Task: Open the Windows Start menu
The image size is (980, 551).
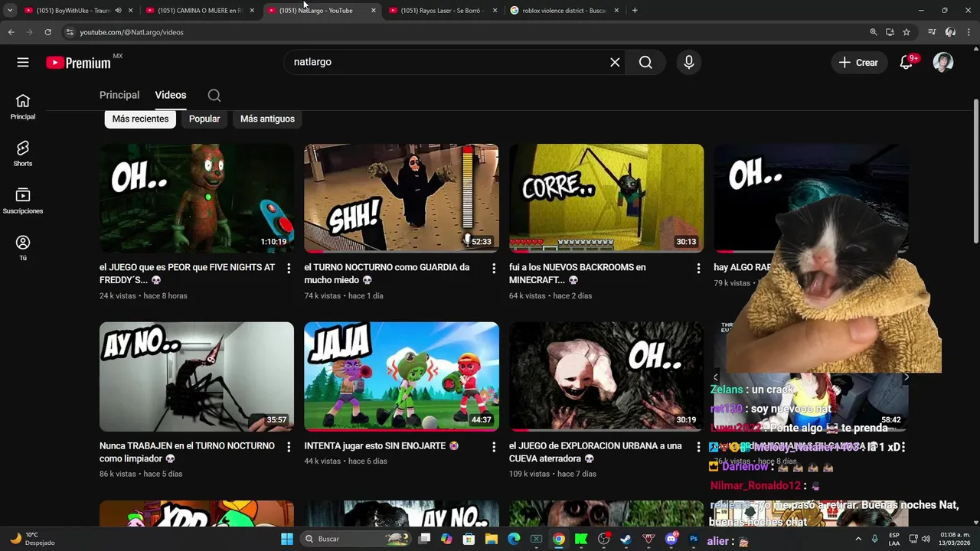Action: (287, 539)
